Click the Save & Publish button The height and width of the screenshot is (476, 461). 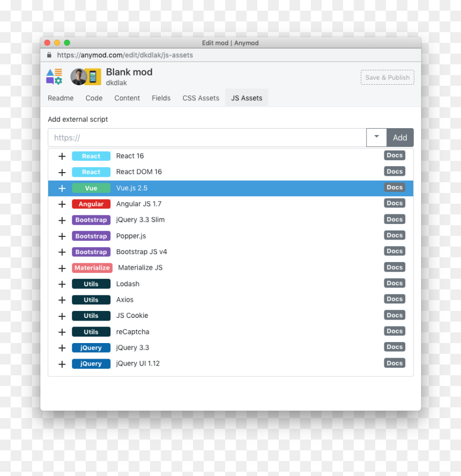387,77
